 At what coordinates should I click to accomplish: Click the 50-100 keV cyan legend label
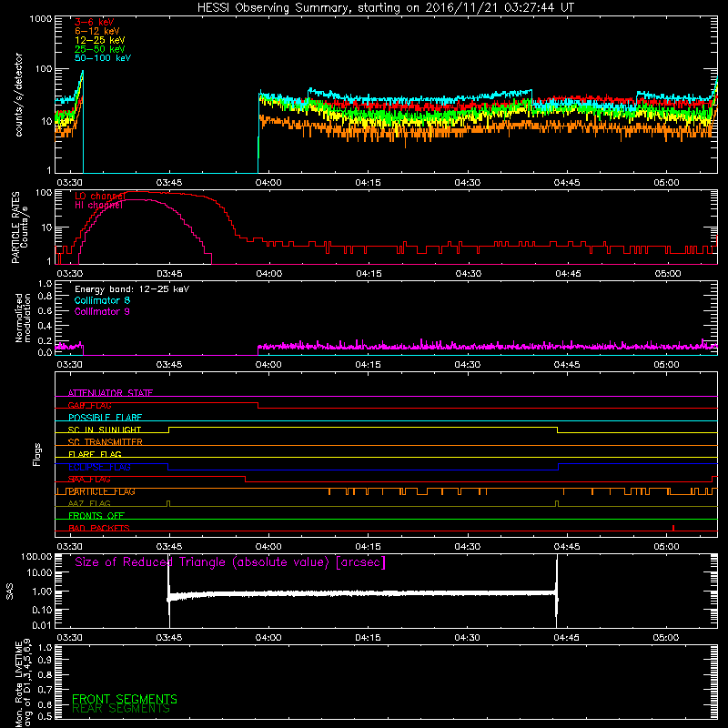[x=103, y=58]
